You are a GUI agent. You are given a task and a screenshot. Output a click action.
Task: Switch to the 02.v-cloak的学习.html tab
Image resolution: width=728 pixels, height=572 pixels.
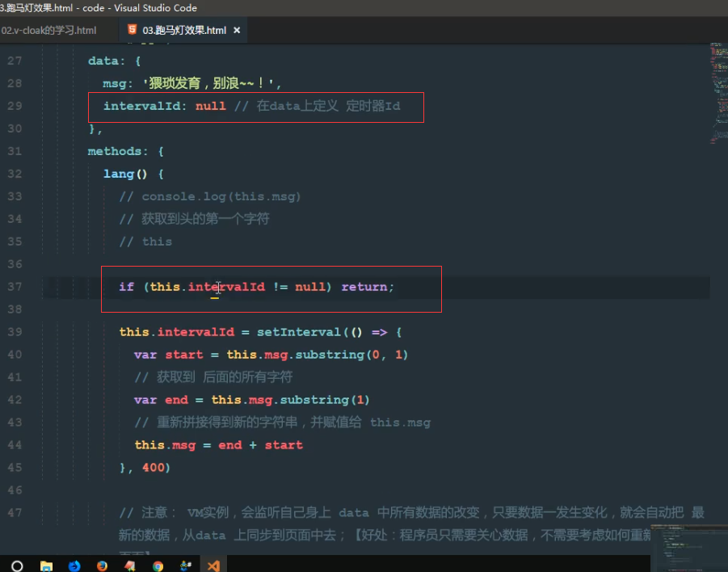(48, 30)
